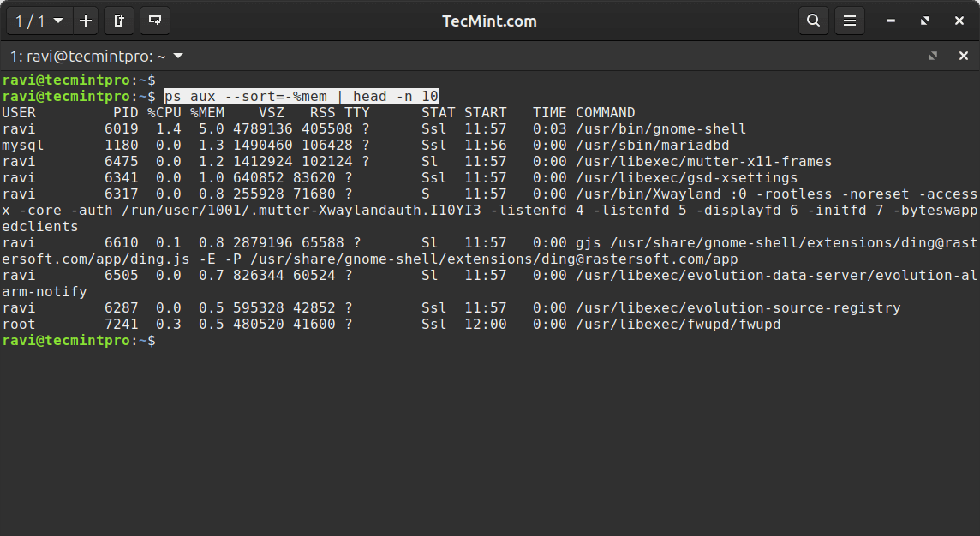Click the '+' new tab icon
Screen dimensions: 980x536
85,20
